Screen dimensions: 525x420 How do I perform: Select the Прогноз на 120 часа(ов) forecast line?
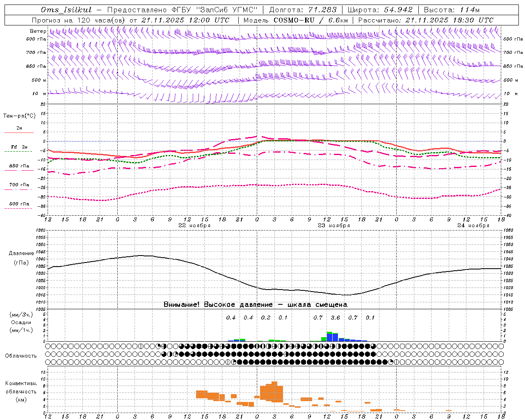[131, 20]
